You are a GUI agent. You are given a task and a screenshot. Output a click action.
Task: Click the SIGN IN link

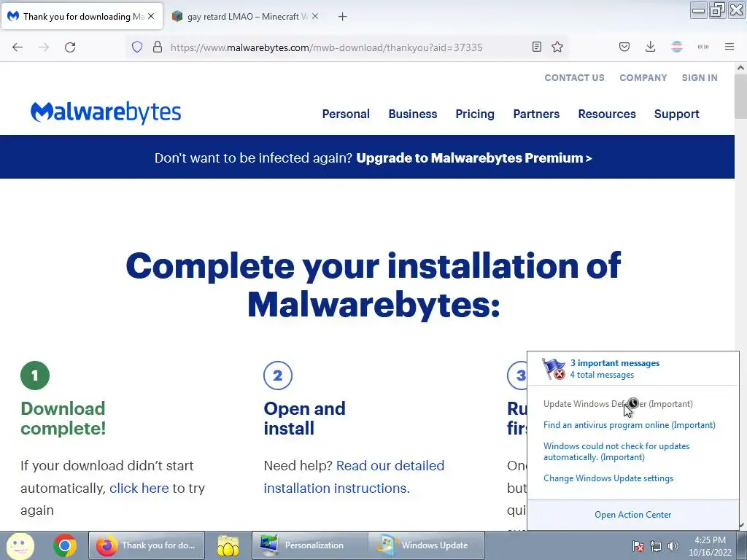click(x=700, y=77)
